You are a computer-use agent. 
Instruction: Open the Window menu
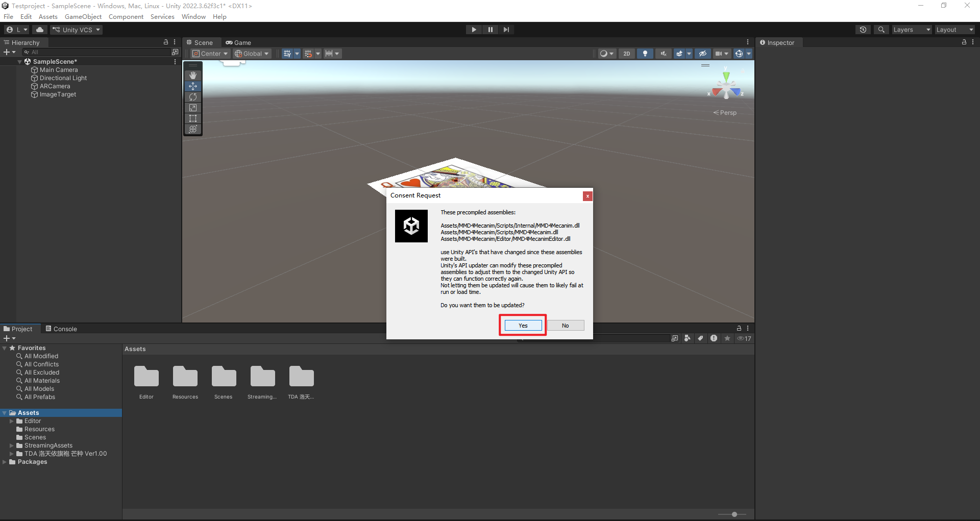pos(193,17)
